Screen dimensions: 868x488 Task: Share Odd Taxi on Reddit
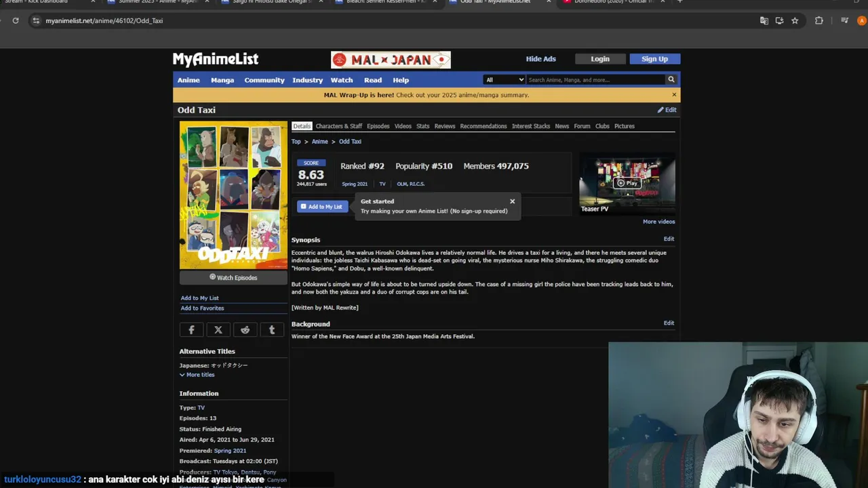tap(245, 329)
